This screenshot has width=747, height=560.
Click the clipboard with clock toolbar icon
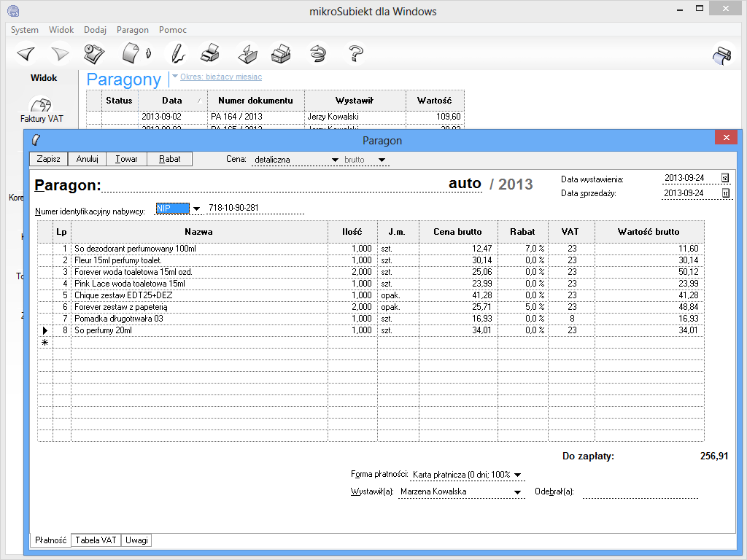pyautogui.click(x=94, y=54)
